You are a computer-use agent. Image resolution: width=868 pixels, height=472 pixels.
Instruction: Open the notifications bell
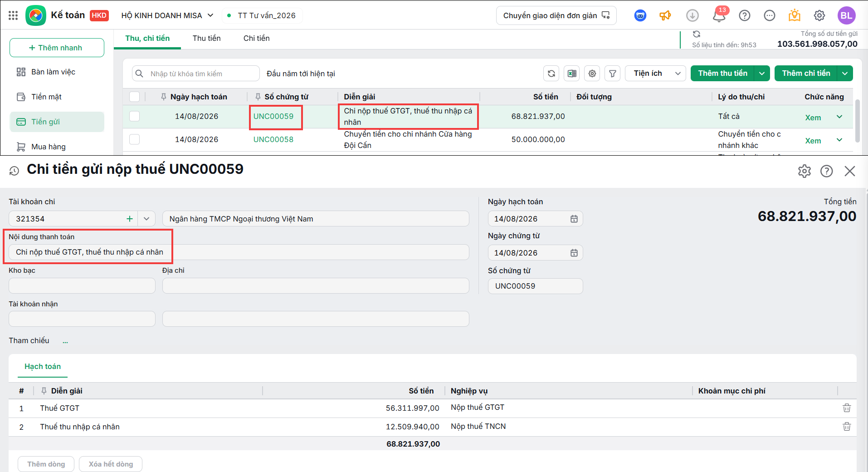[x=719, y=16]
